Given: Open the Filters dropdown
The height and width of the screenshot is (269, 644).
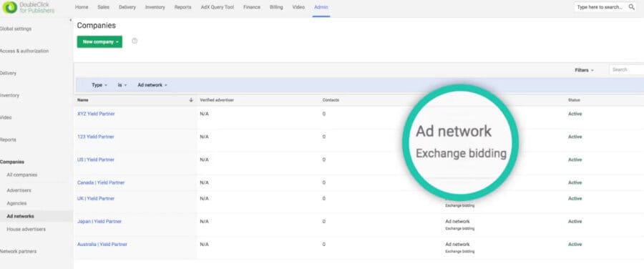Looking at the screenshot, I should [584, 70].
